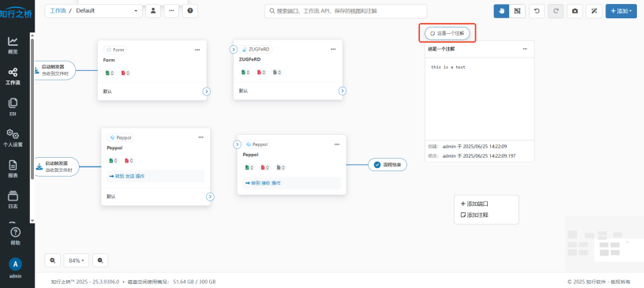Click the 转到 接收 操作 link
This screenshot has width=644, height=288.
click(264, 183)
